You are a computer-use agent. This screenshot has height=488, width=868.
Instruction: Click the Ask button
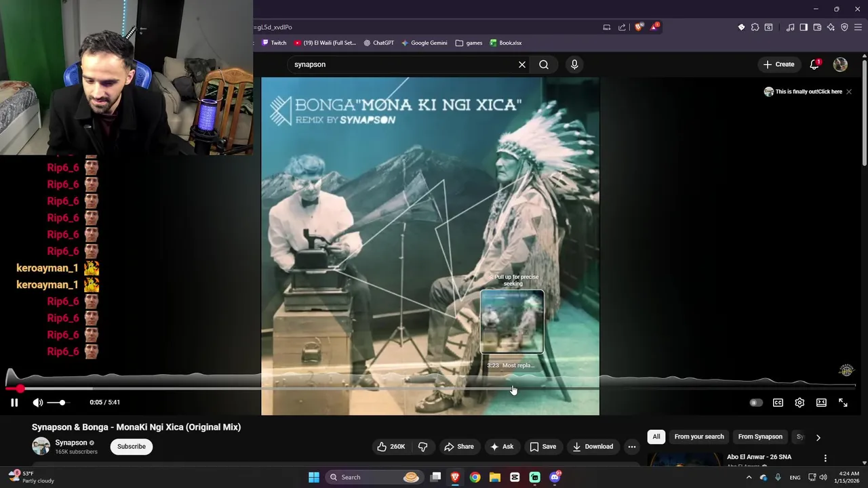[502, 447]
